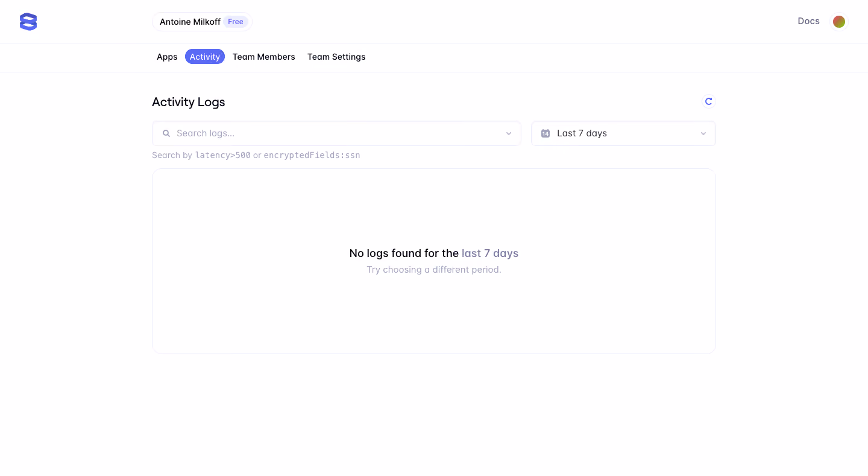Open the Last 7 days period dropdown
The width and height of the screenshot is (868, 476).
[623, 133]
